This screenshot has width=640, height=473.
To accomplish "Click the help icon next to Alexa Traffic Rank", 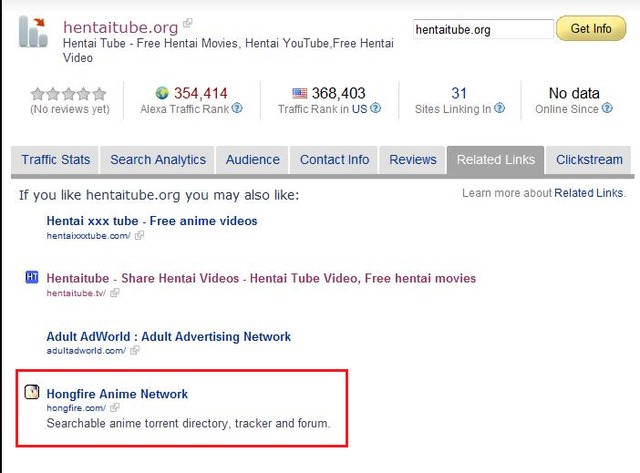I will [x=237, y=108].
